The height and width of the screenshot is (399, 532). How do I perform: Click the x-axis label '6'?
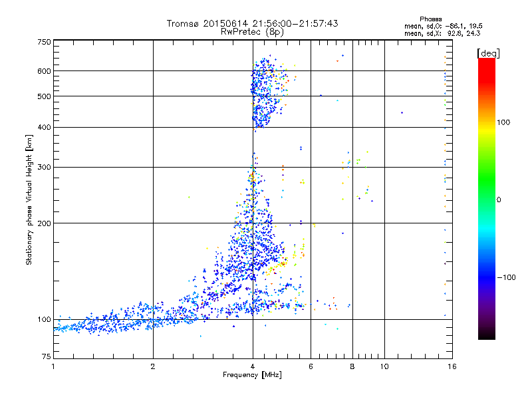(x=311, y=366)
